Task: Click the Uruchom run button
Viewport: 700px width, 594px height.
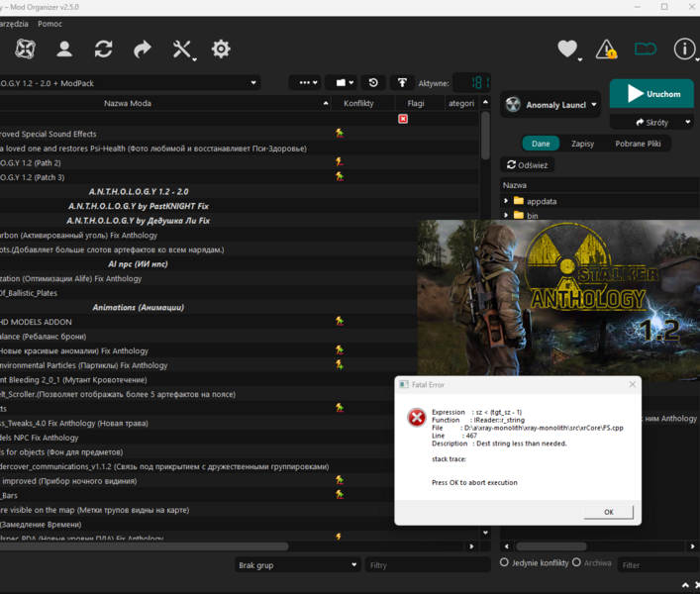Action: click(651, 94)
